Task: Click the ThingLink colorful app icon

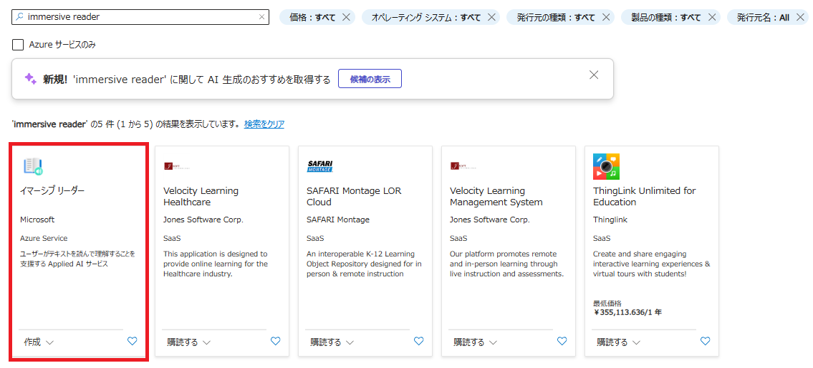Action: point(607,166)
